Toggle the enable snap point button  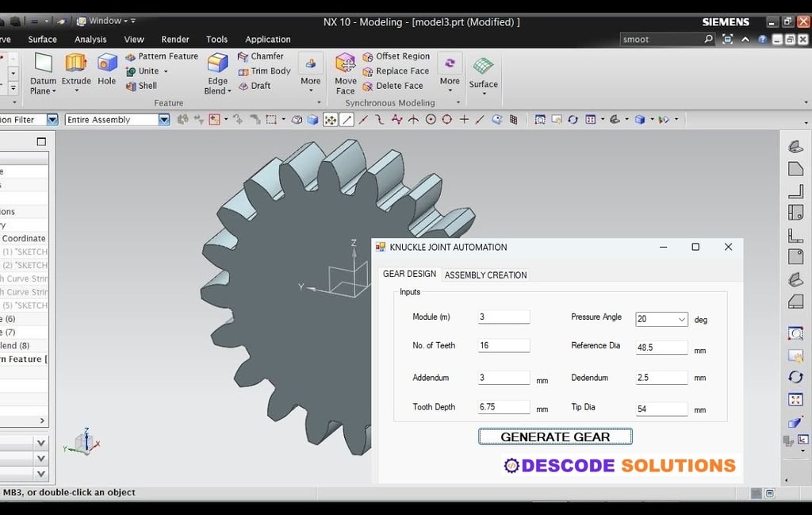(330, 120)
